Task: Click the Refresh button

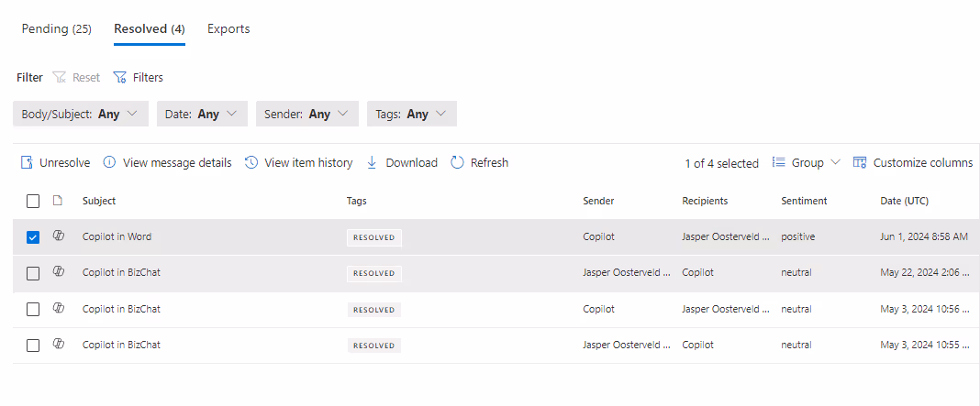Action: tap(479, 162)
